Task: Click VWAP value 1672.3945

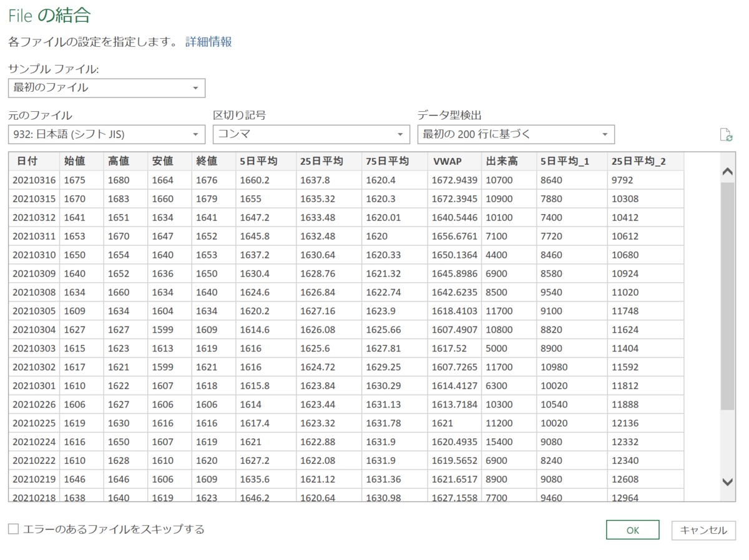Action: point(455,199)
